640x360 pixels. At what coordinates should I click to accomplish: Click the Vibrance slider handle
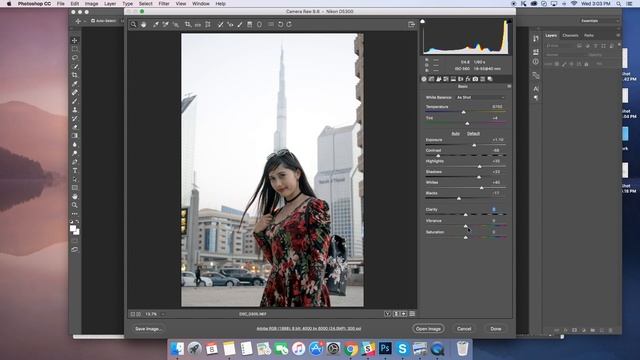(466, 226)
